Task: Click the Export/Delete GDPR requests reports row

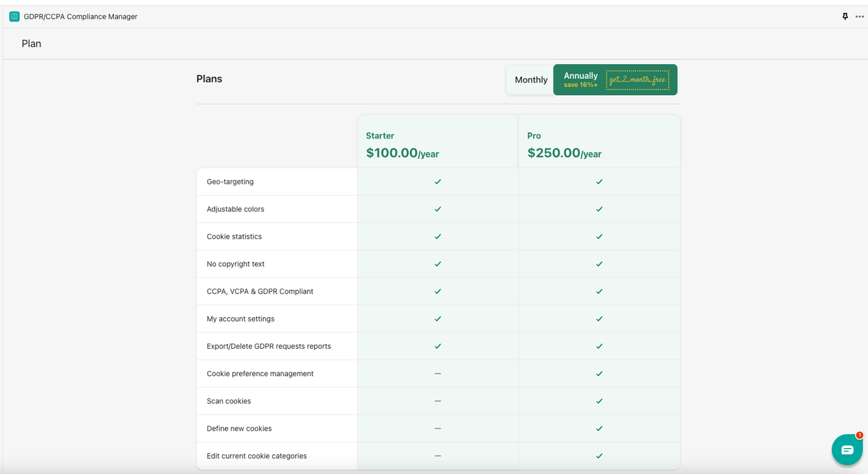Action: pos(269,346)
